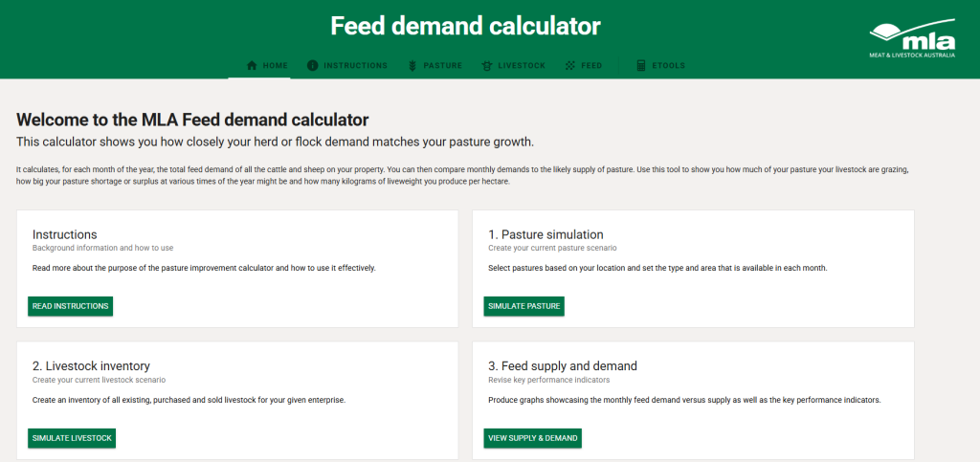Image resolution: width=980 pixels, height=462 pixels.
Task: Open the LIVESTOCK navigation tab
Action: (x=514, y=66)
